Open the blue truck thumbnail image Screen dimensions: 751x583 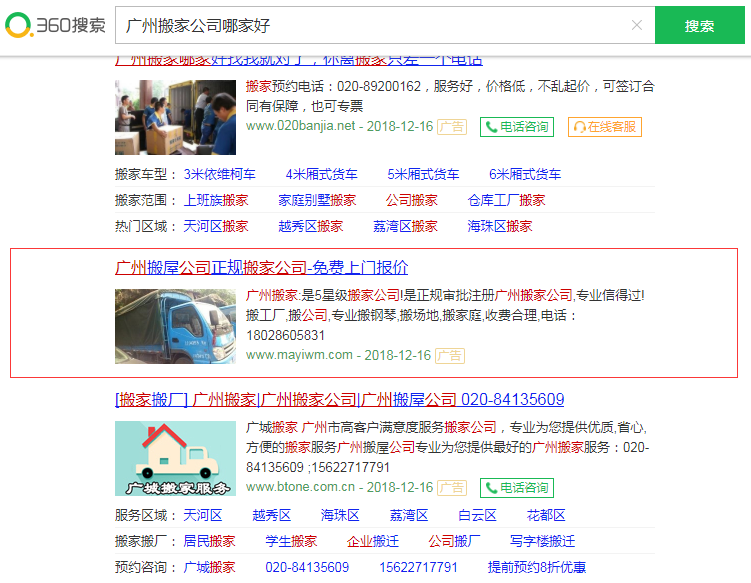click(175, 326)
